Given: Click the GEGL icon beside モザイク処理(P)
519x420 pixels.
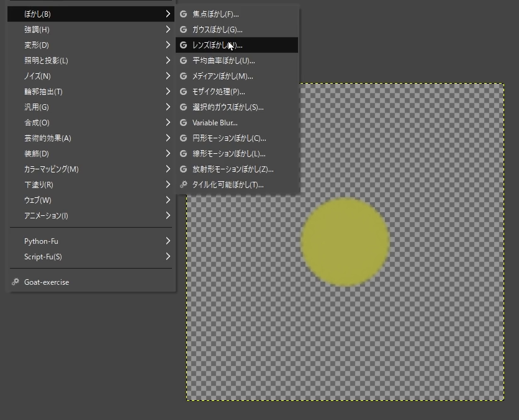Looking at the screenshot, I should coord(183,92).
